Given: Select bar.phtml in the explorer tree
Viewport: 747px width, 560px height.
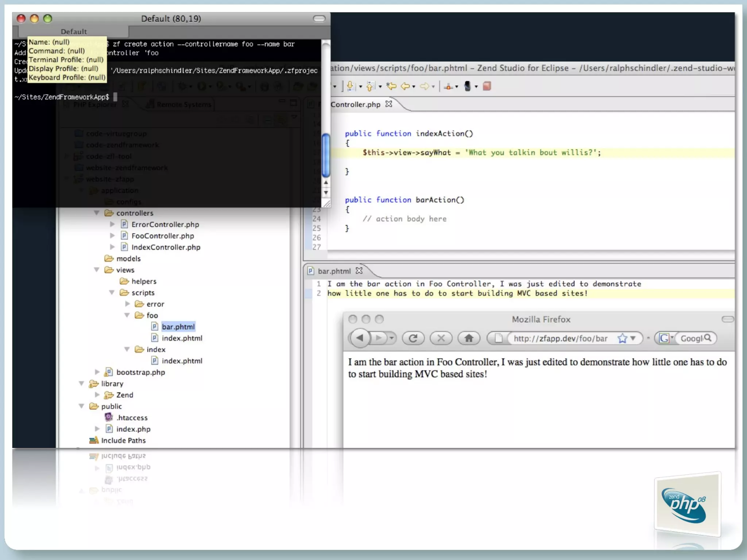Looking at the screenshot, I should click(178, 327).
